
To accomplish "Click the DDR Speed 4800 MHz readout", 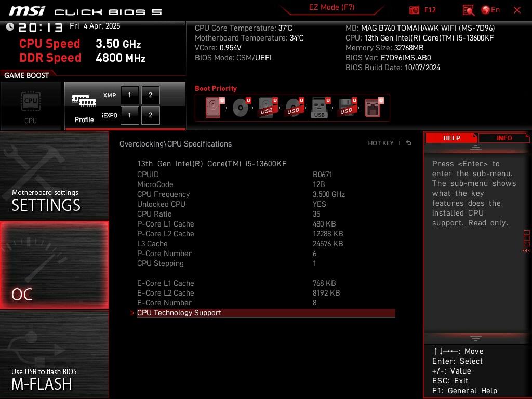I will tap(83, 58).
